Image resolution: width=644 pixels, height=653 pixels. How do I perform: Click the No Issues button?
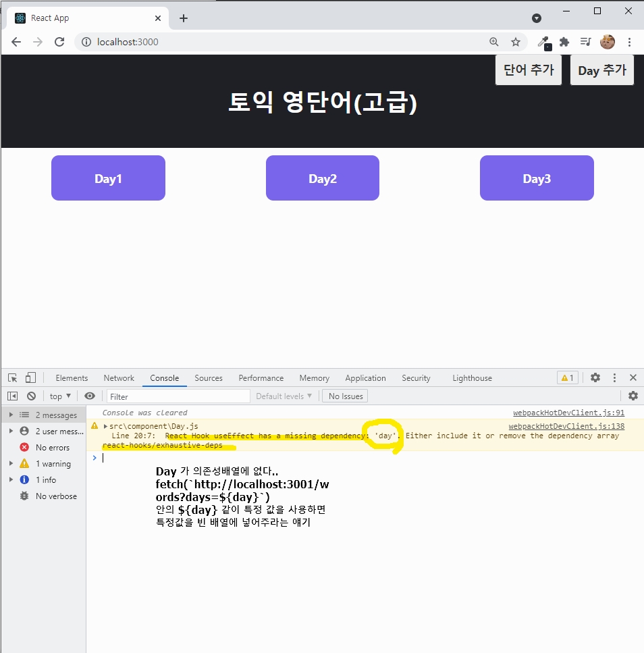coord(346,396)
